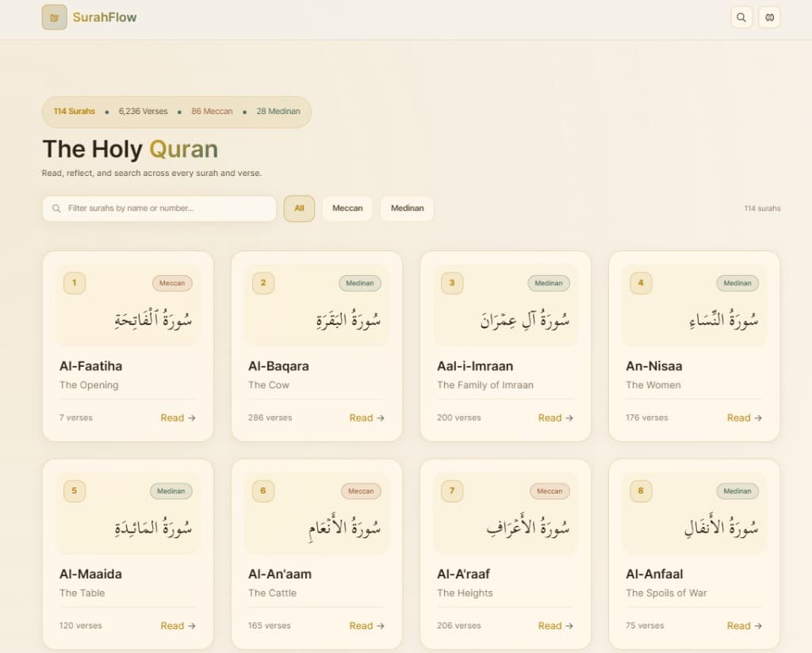Click the 86 Meccan stat

click(212, 111)
